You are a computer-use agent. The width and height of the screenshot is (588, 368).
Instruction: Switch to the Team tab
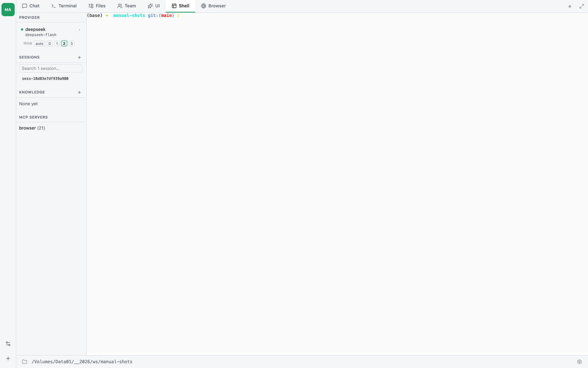(x=127, y=6)
